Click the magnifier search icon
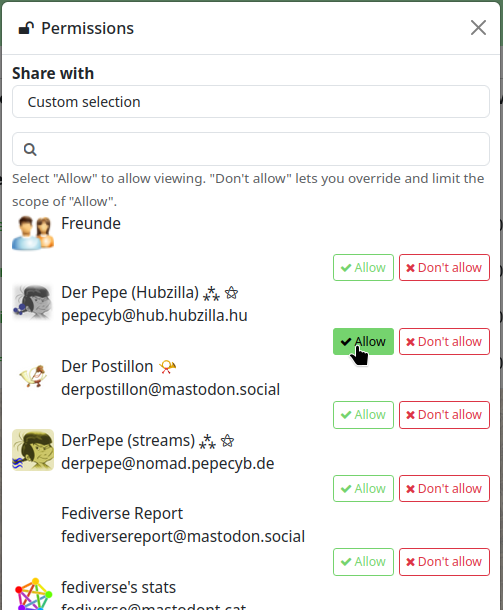 (x=30, y=149)
